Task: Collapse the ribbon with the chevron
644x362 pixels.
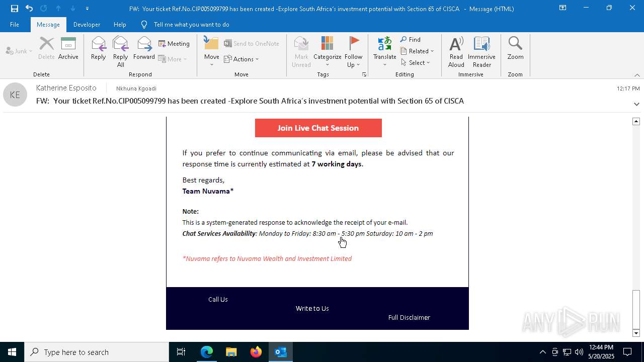Action: pos(637,75)
